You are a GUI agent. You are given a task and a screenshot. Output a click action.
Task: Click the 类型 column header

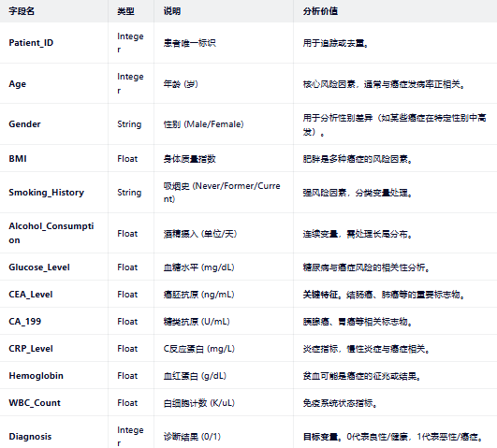(x=125, y=11)
